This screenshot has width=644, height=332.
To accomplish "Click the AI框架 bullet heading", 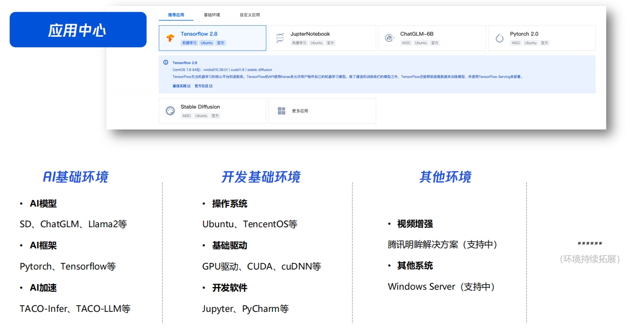I will click(43, 245).
